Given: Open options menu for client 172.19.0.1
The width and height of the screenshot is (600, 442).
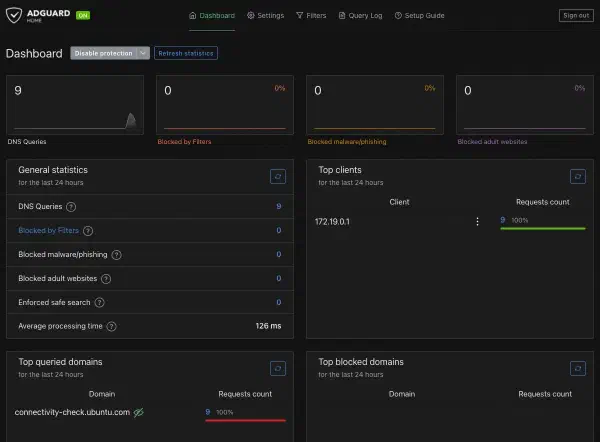Looking at the screenshot, I should click(477, 222).
